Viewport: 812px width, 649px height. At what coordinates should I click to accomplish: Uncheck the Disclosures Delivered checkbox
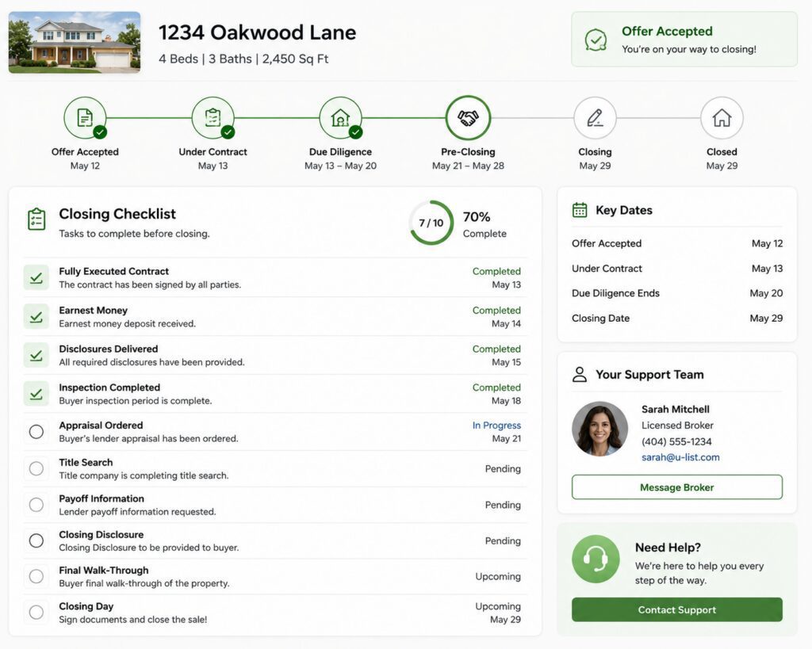pos(36,355)
